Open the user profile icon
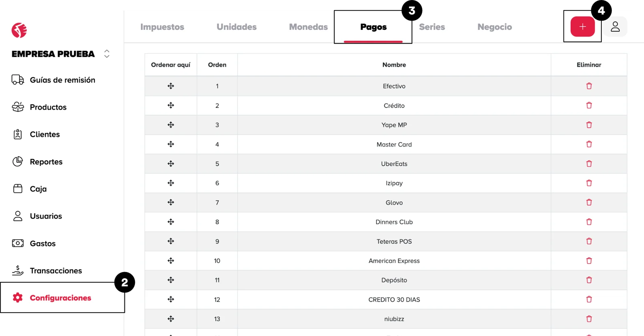644x336 pixels. pos(615,27)
